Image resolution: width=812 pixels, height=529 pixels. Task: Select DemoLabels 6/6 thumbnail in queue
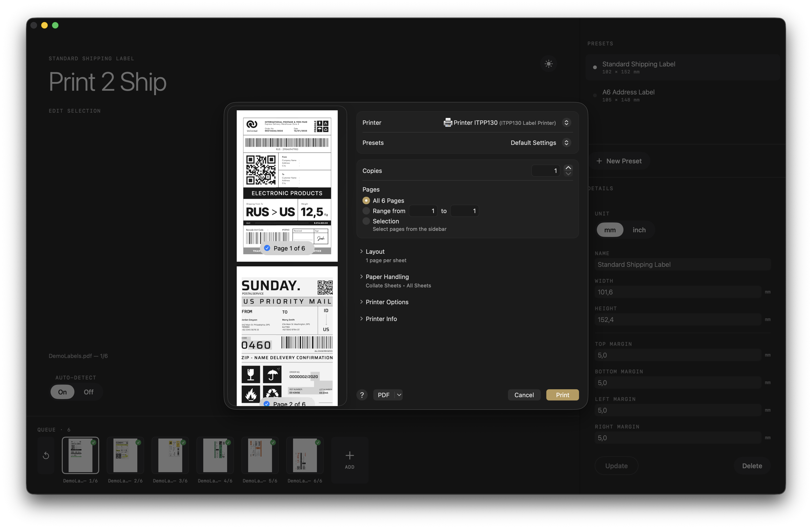tap(305, 455)
